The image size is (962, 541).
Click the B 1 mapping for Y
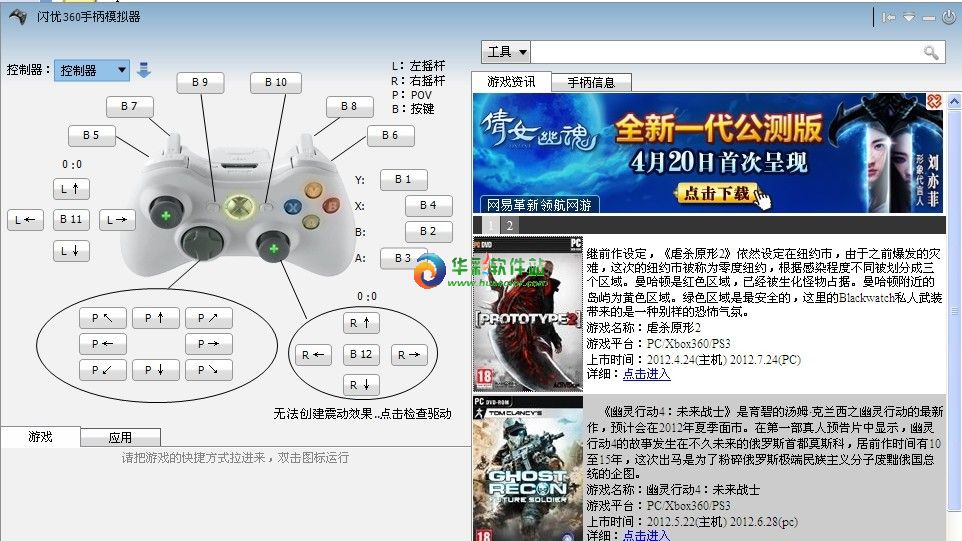tap(403, 179)
